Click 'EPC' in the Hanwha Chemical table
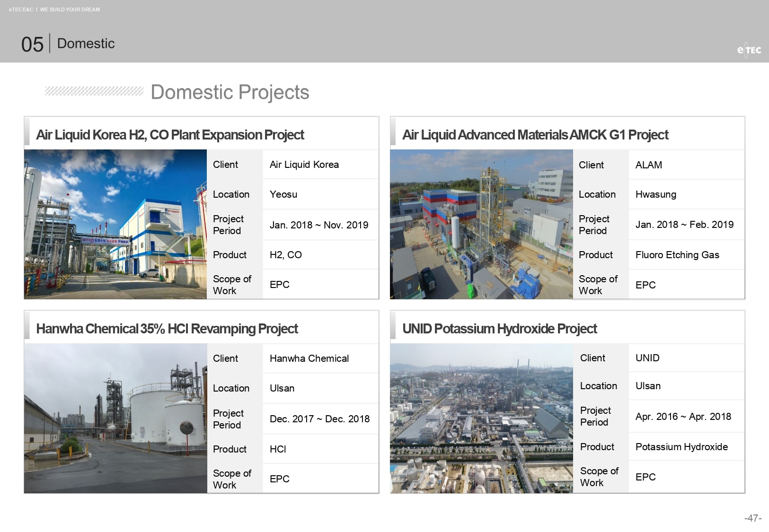Viewport: 769px width, 532px height. [280, 479]
